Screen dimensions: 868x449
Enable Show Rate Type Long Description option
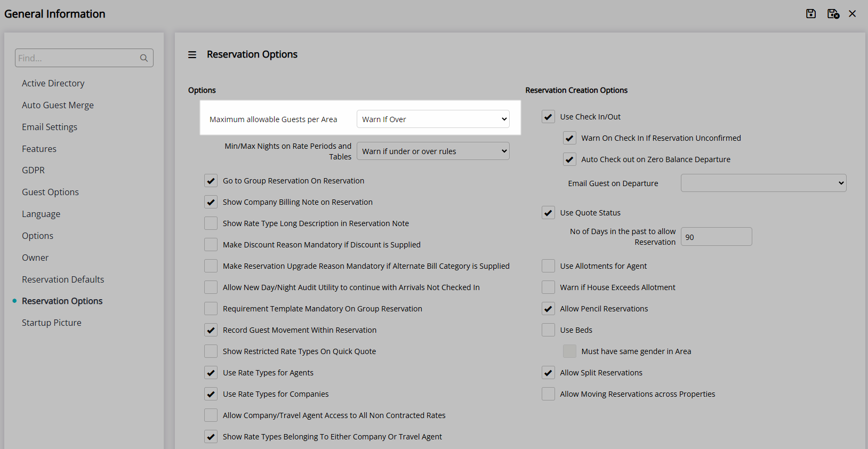pos(211,223)
